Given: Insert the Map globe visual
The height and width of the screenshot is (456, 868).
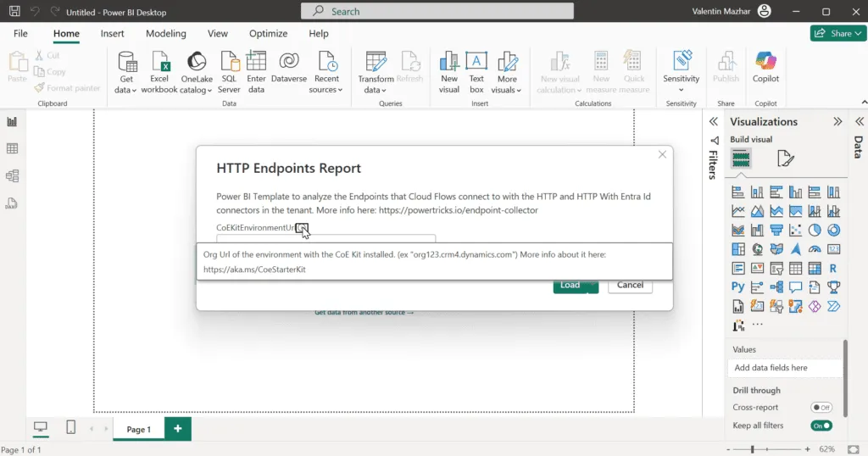Looking at the screenshot, I should 757,249.
